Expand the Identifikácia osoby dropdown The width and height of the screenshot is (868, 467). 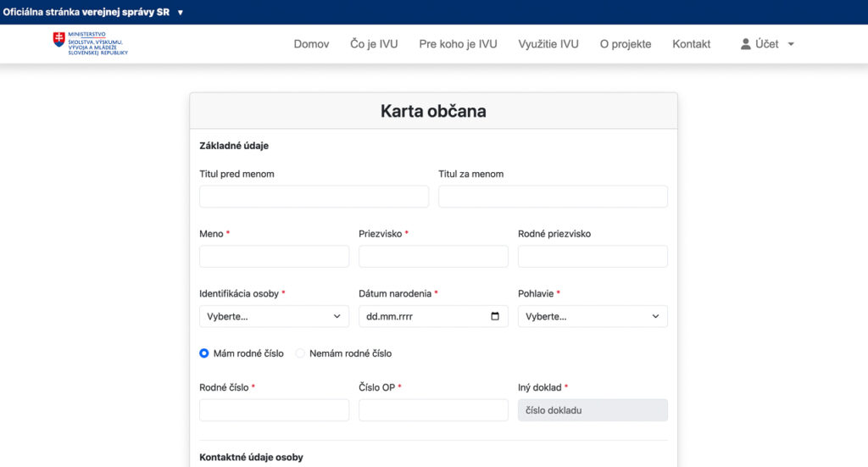point(274,316)
